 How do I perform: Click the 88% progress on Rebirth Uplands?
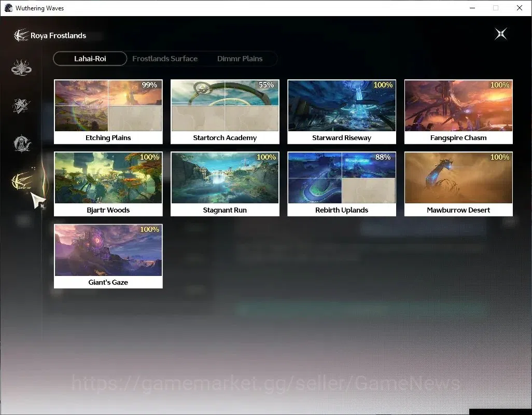[x=383, y=157]
